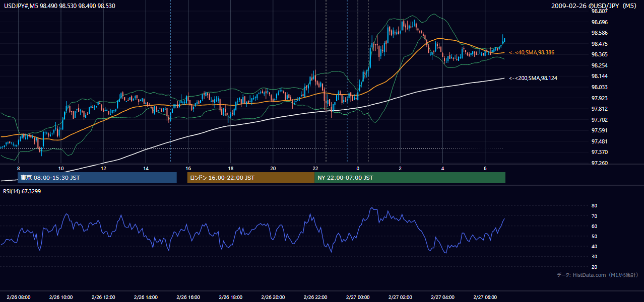The height and width of the screenshot is (302, 644).
Task: Click hour label 10 on time axis
Action: click(x=60, y=168)
